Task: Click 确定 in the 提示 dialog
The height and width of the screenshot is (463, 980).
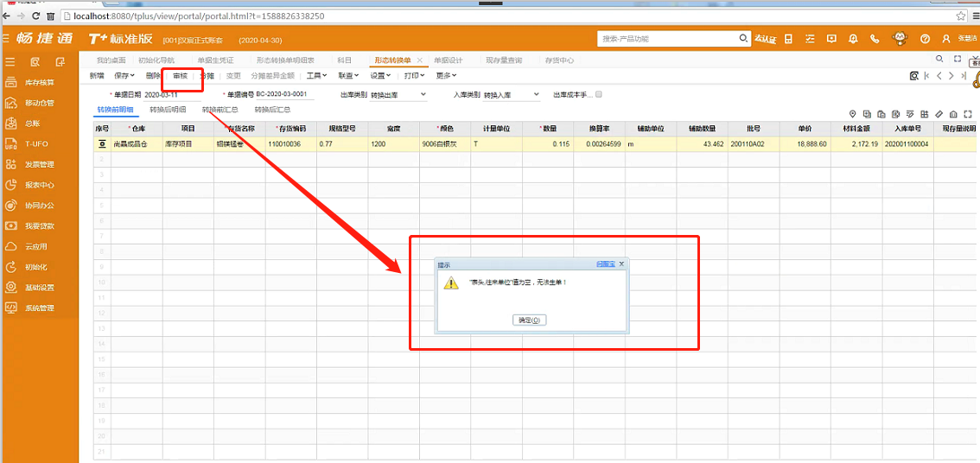Action: pos(529,320)
